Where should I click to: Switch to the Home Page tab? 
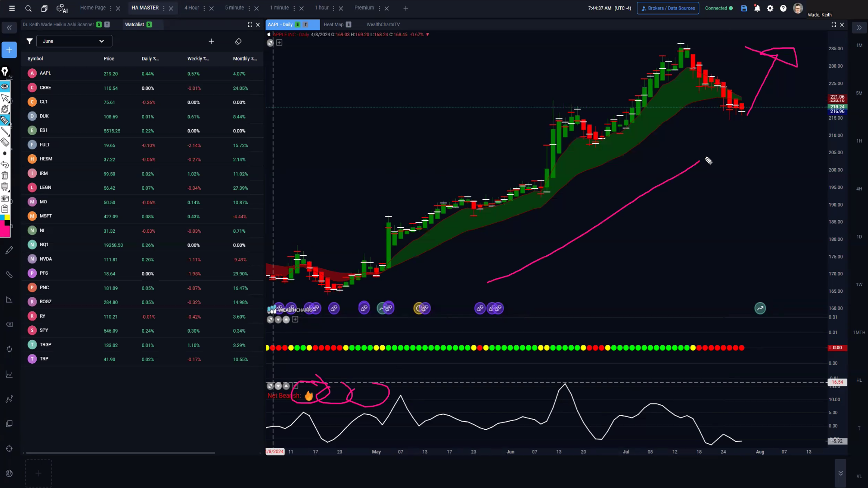click(93, 8)
